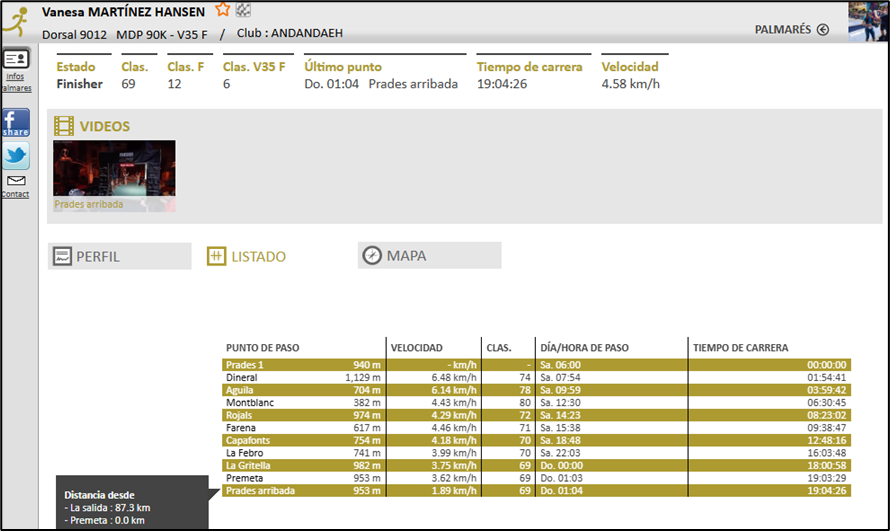Click the runner photo in top-right corner
Screen dimensions: 890x531
(867, 21)
